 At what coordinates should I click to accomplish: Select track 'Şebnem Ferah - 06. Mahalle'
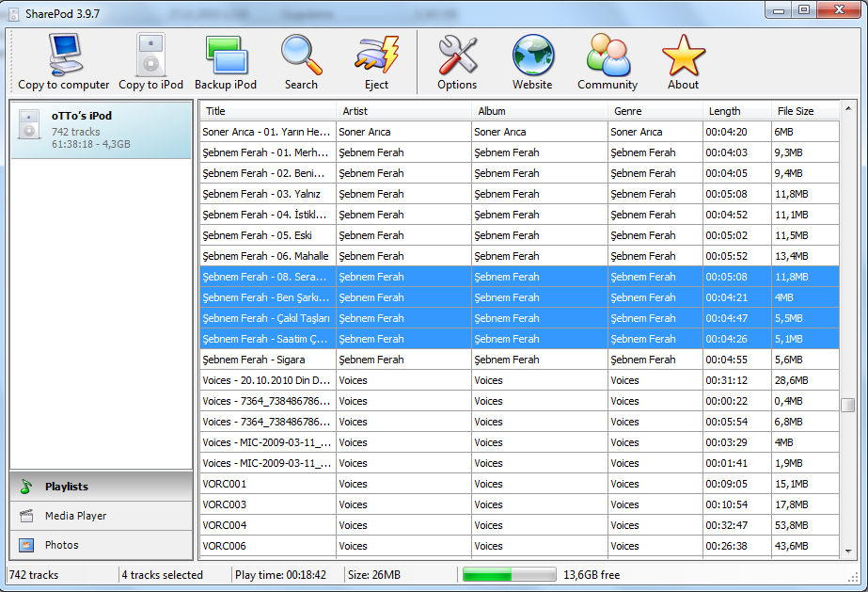pyautogui.click(x=268, y=256)
